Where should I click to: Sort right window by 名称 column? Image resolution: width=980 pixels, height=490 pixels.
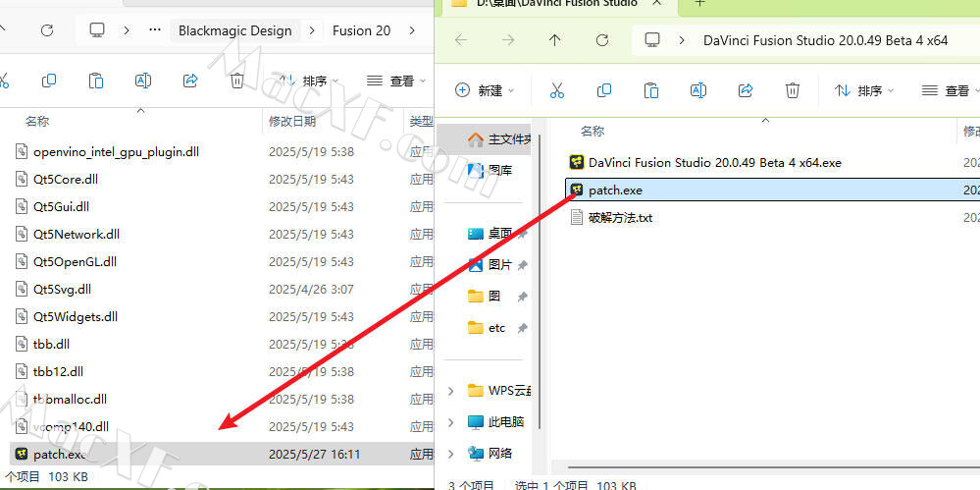[593, 131]
